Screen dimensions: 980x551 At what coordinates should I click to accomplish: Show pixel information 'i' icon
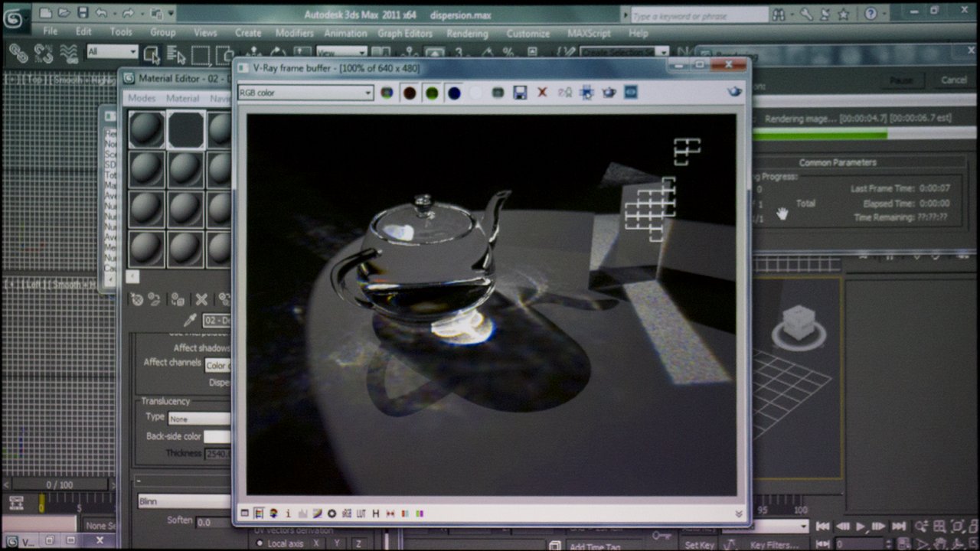click(x=288, y=514)
